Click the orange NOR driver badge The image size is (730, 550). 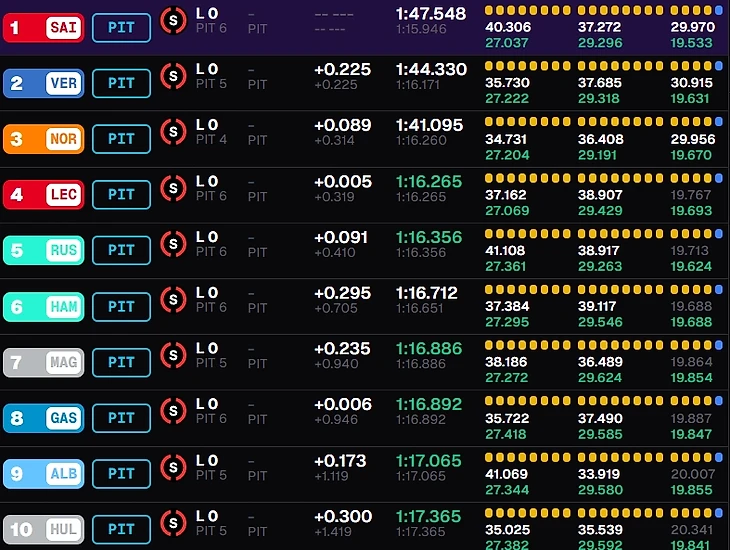pyautogui.click(x=44, y=139)
